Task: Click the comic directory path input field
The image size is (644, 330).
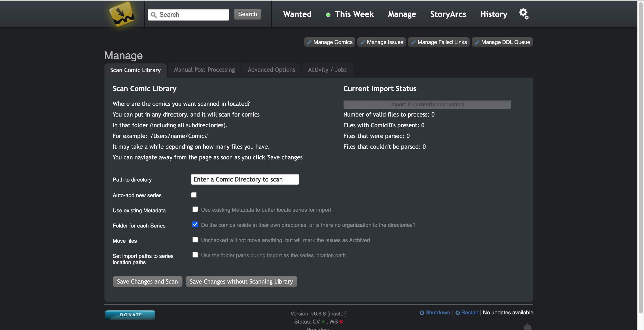Action: [245, 179]
